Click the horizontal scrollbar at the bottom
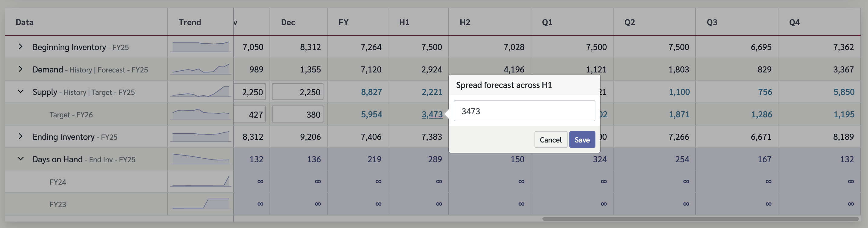 pos(700,219)
